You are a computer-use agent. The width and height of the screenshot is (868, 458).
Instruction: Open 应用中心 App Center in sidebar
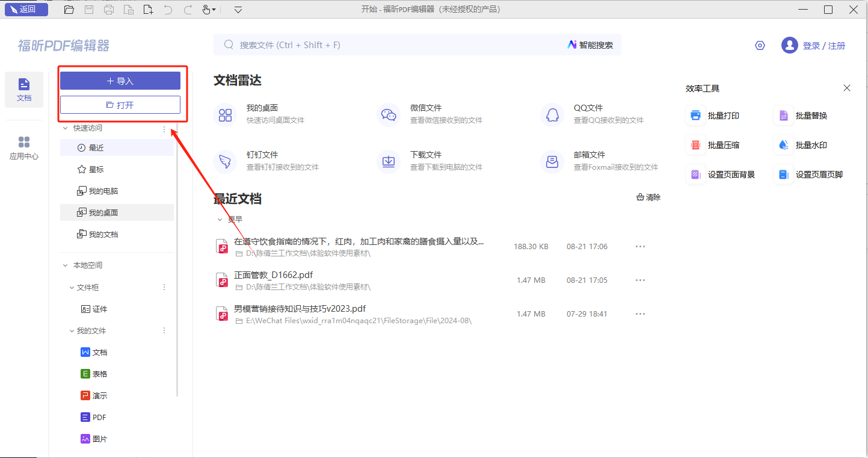click(x=23, y=147)
